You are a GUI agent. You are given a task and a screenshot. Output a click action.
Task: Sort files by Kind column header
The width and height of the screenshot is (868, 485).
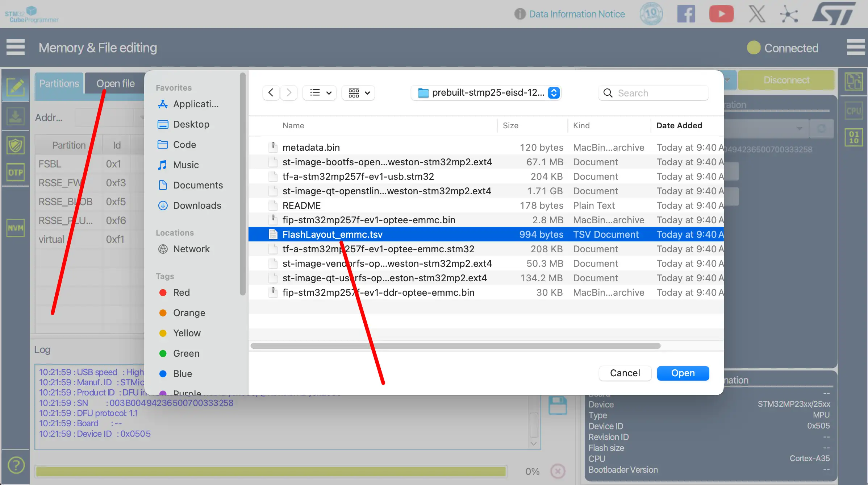[x=581, y=125]
